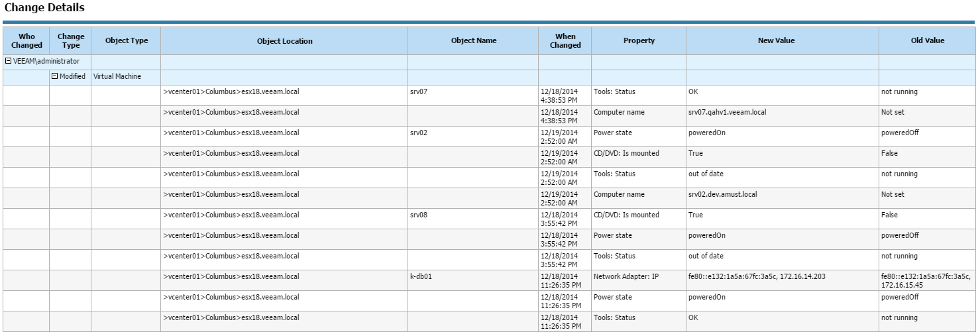Select the Object Type column header
The image size is (980, 334).
click(x=127, y=41)
